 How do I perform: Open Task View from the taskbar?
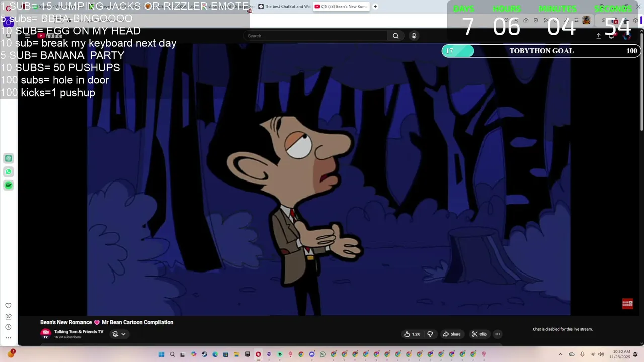(183, 354)
